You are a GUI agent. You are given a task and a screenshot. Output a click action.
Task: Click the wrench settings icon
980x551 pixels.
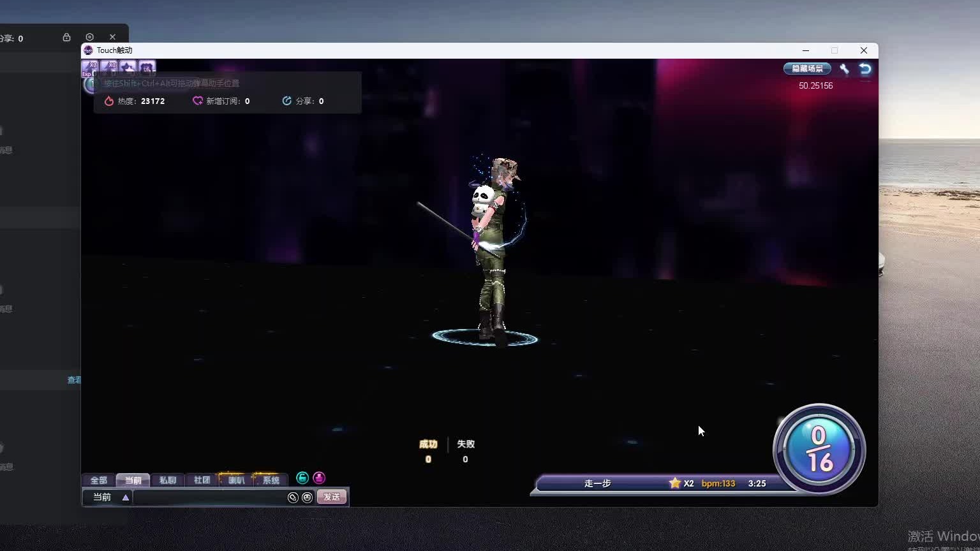click(844, 69)
